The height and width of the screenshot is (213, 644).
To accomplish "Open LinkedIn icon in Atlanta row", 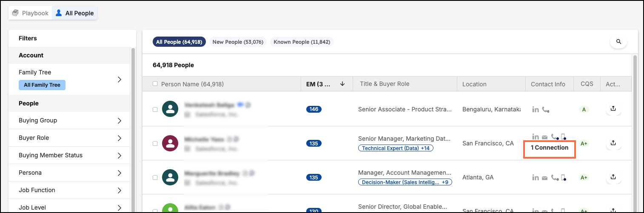I will tap(536, 178).
